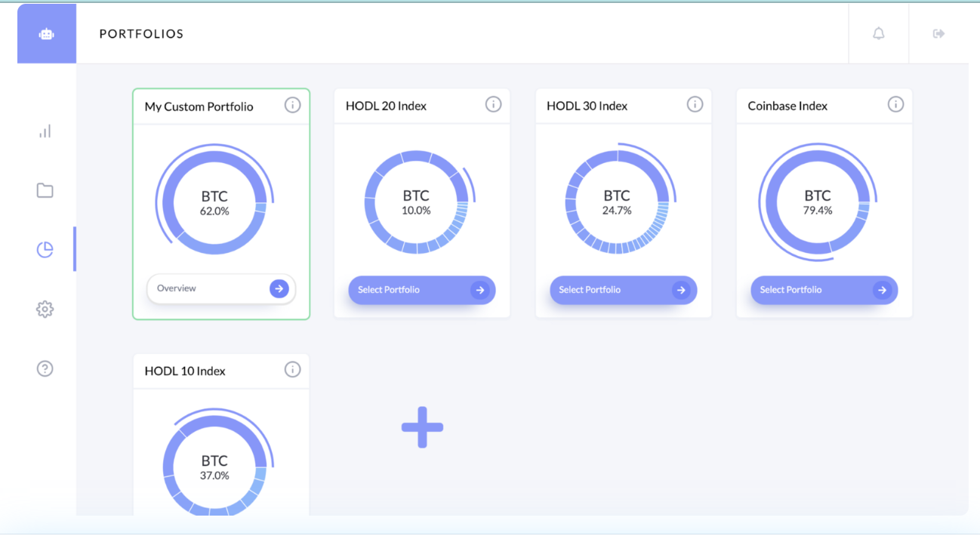Show info for HODL 30 Index
Viewport: 980px width, 539px height.
695,104
